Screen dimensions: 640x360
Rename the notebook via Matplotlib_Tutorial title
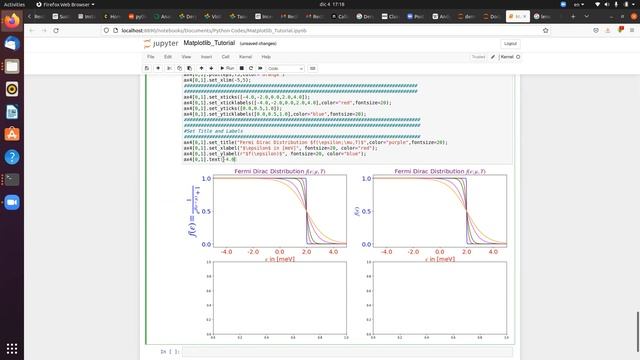pyautogui.click(x=209, y=43)
